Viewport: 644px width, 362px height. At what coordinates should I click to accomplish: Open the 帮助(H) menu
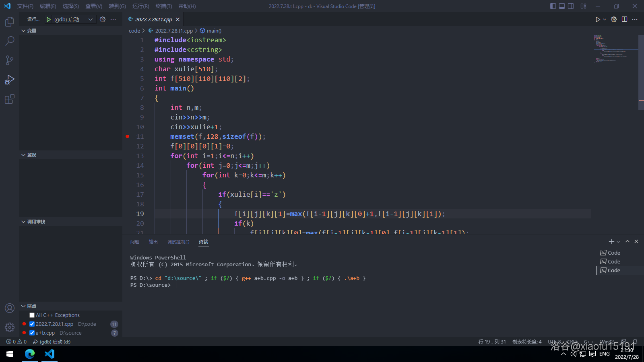click(187, 6)
